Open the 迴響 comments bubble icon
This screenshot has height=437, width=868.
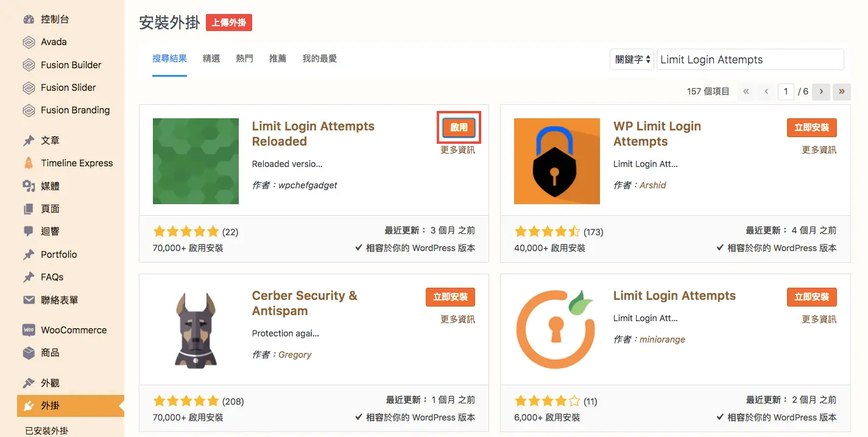tap(29, 232)
